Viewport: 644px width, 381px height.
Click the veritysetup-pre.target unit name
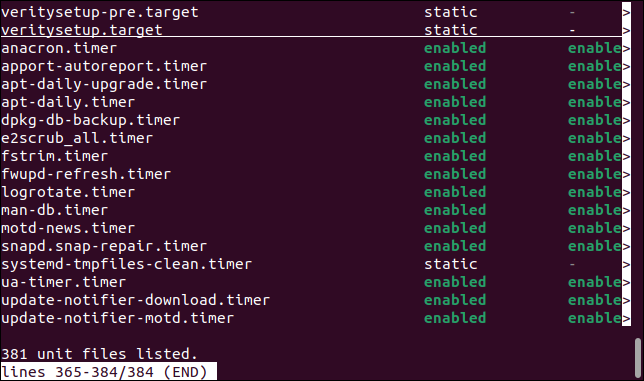click(100, 12)
